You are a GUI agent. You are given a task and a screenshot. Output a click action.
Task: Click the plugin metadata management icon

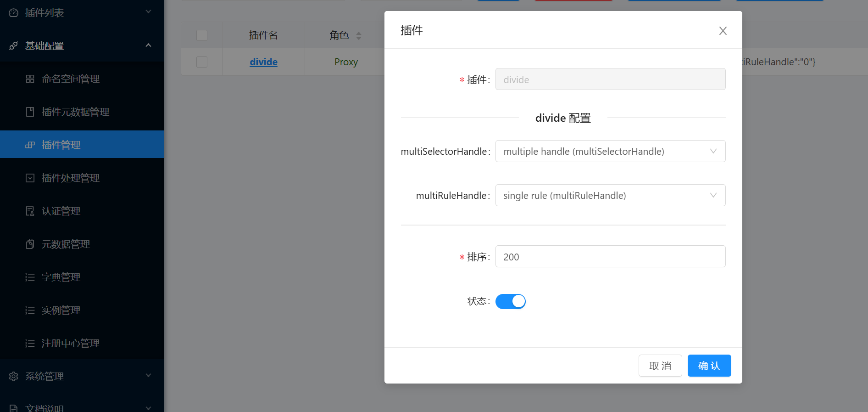(30, 112)
